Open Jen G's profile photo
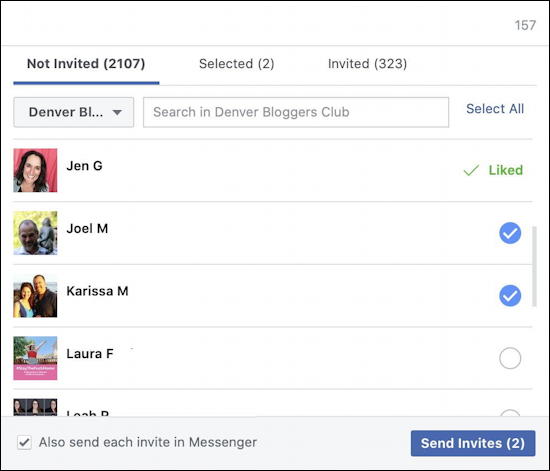Image resolution: width=550 pixels, height=471 pixels. (35, 170)
